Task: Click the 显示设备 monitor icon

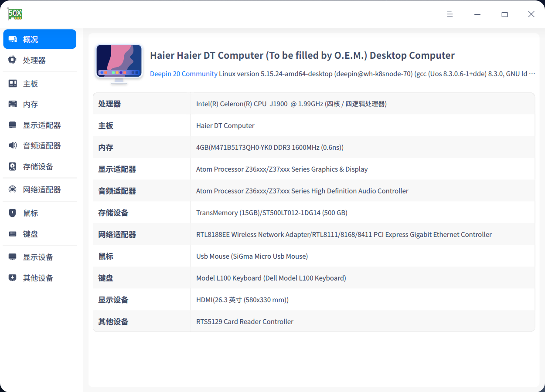Action: pos(12,257)
